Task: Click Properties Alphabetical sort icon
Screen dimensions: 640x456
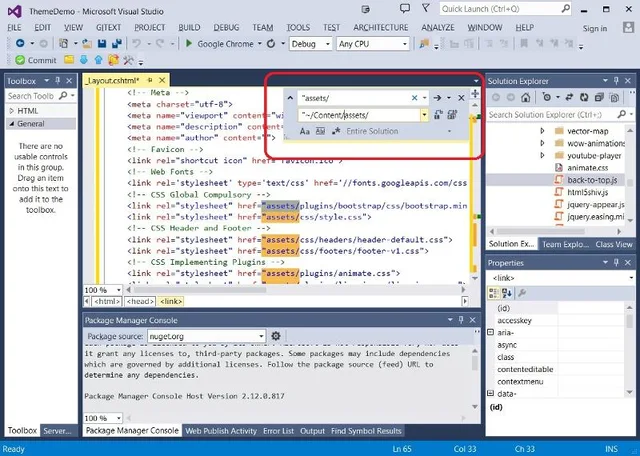Action: 507,293
